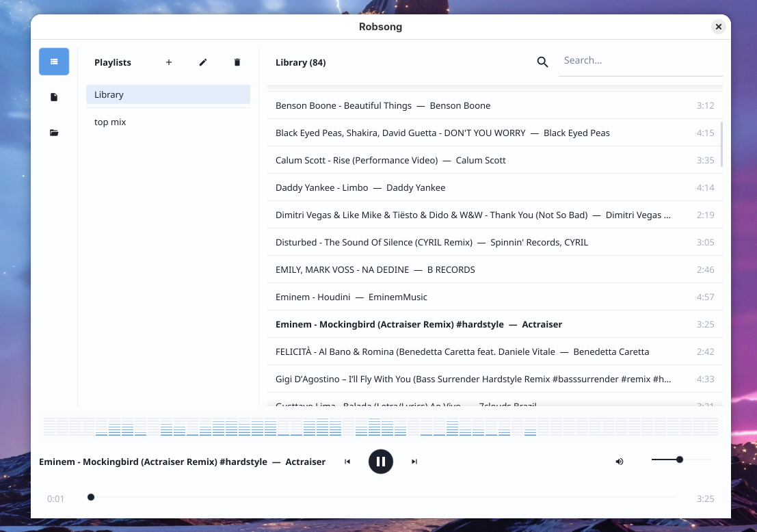Play Daddy Yankee - Limbo

495,187
